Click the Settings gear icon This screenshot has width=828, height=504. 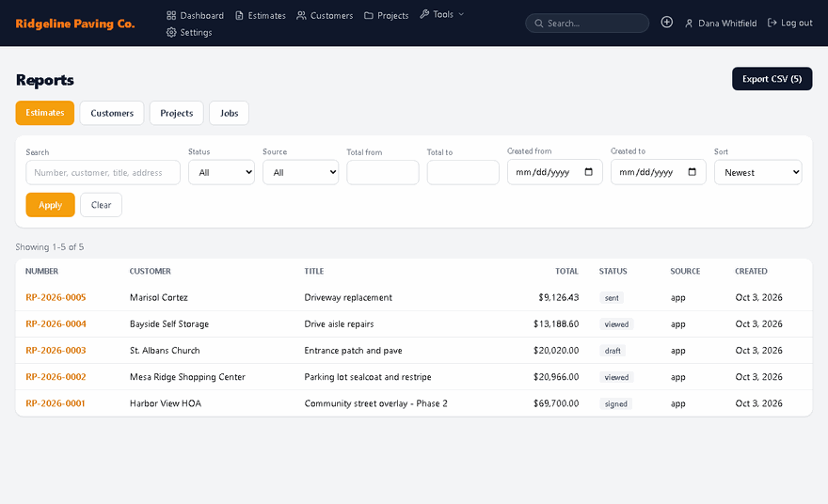coord(171,32)
